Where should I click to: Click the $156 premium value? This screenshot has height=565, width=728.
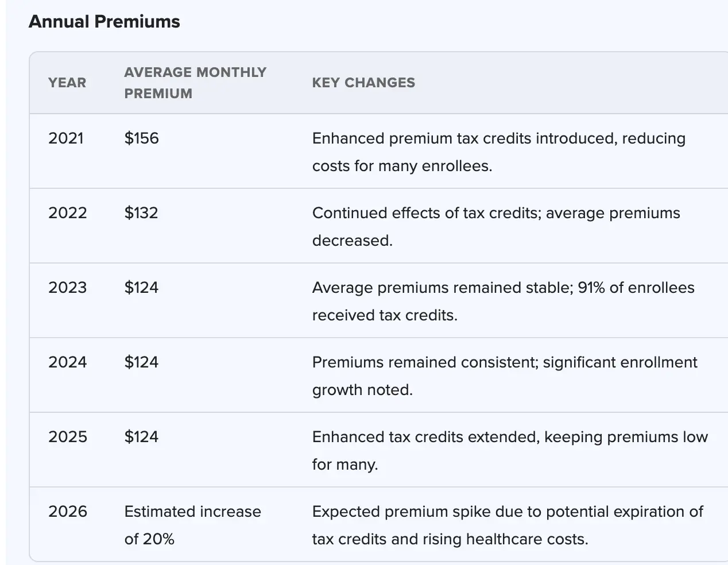click(141, 138)
